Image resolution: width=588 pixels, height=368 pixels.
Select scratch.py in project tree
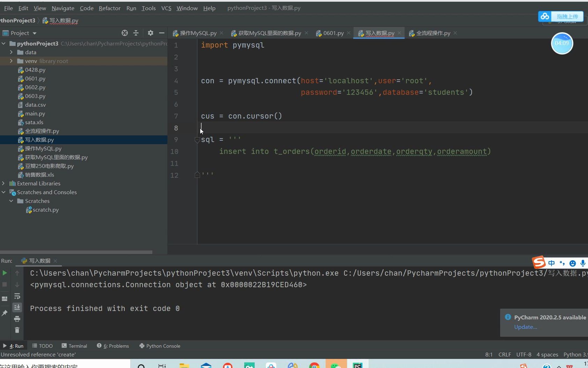(x=45, y=210)
